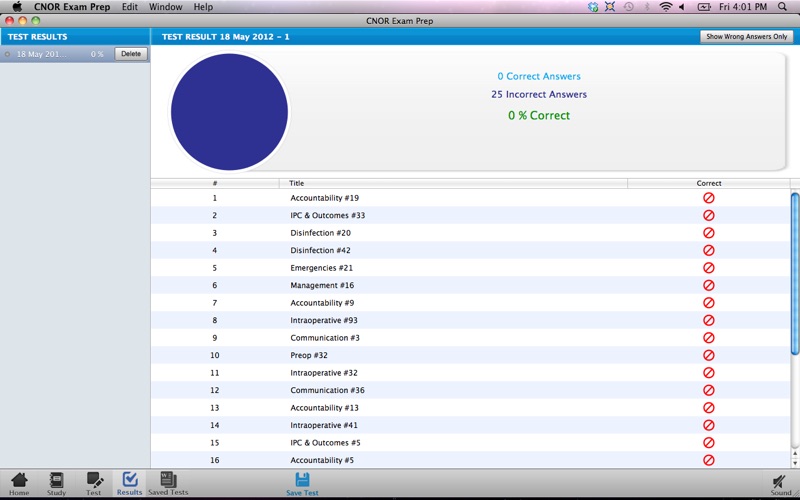Select the Accountability #19 title
This screenshot has height=500, width=800.
pyautogui.click(x=324, y=198)
